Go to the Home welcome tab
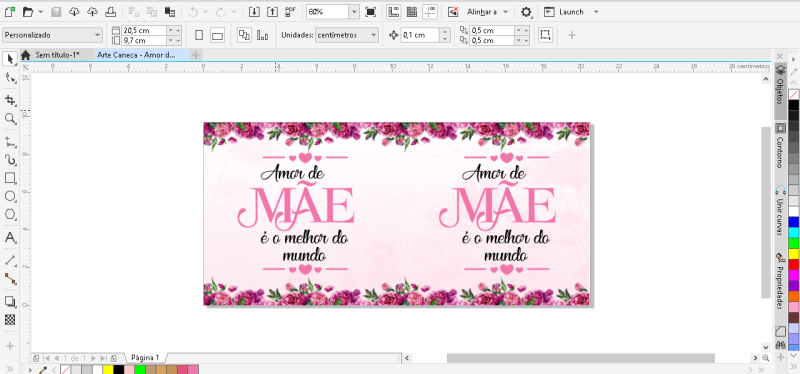This screenshot has width=800, height=374. pyautogui.click(x=26, y=55)
